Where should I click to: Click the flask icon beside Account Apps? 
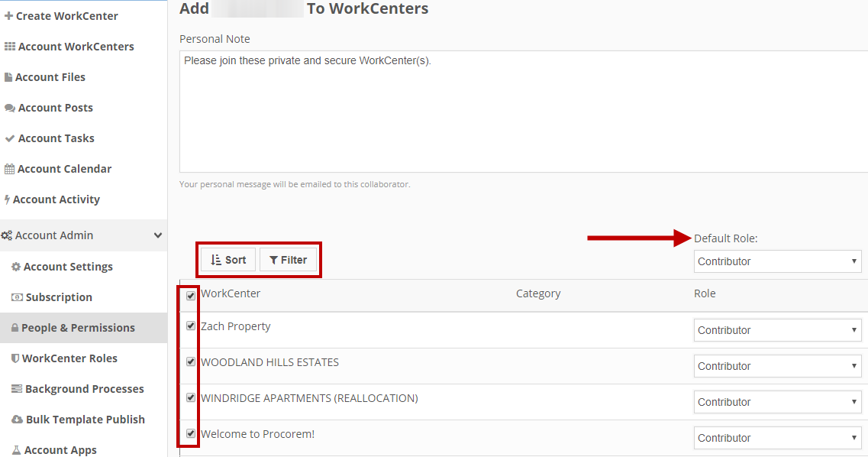(x=17, y=450)
